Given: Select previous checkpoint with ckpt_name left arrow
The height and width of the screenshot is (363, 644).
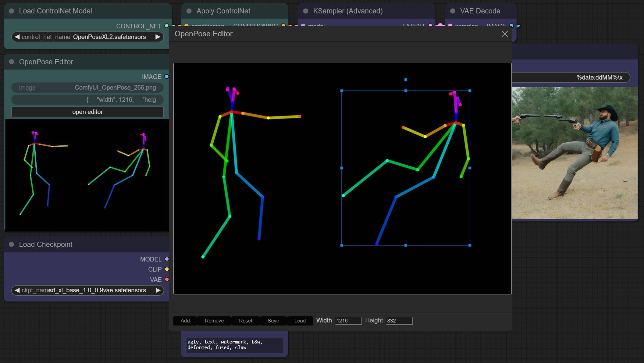Looking at the screenshot, I should click(x=17, y=290).
